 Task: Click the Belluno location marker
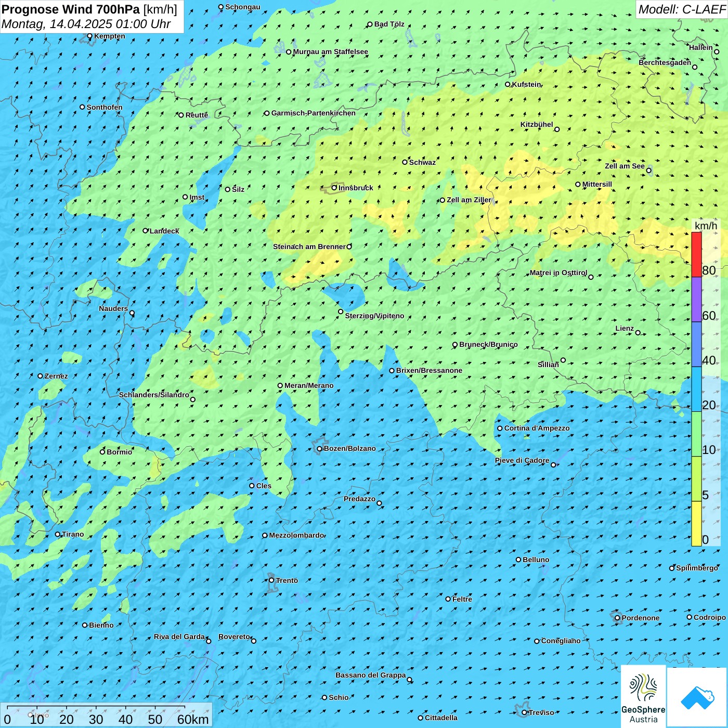(518, 560)
